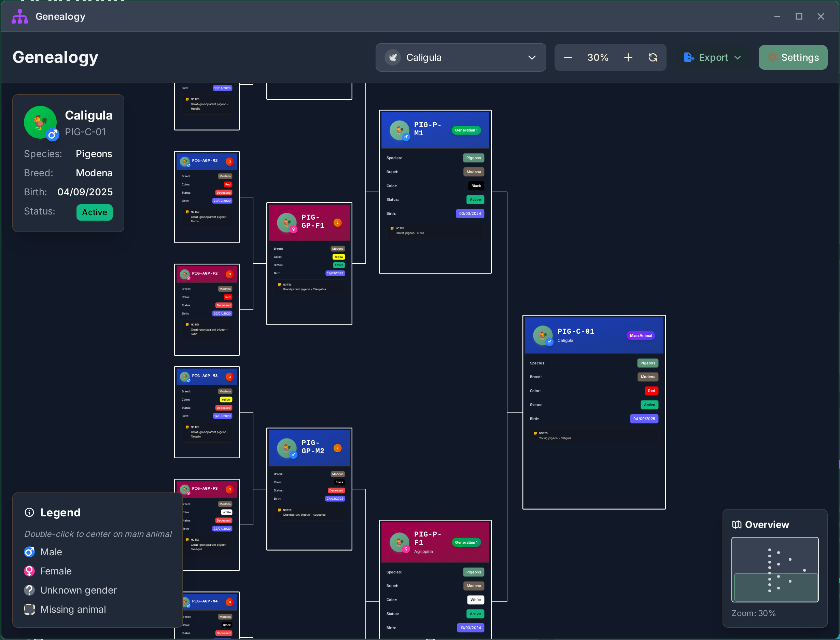The width and height of the screenshot is (840, 640).
Task: Expand the Export dropdown chevron
Action: coord(738,58)
